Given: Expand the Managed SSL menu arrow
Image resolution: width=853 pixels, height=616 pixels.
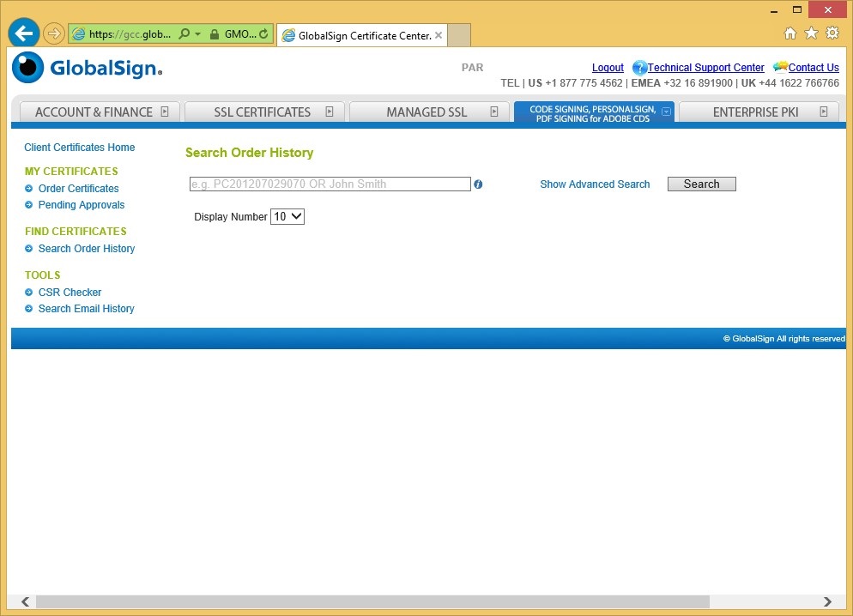Looking at the screenshot, I should pos(494,112).
